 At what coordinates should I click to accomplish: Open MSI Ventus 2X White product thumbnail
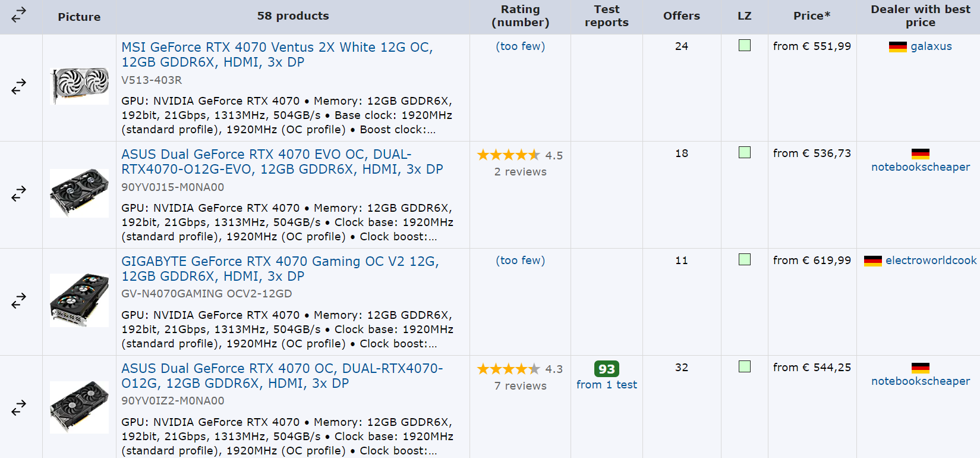click(80, 87)
